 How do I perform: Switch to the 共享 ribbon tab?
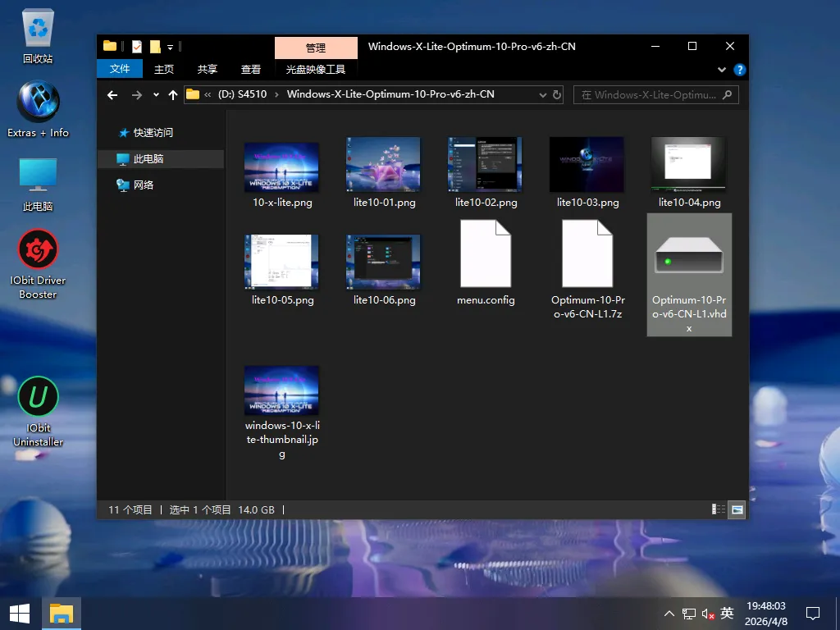click(208, 69)
